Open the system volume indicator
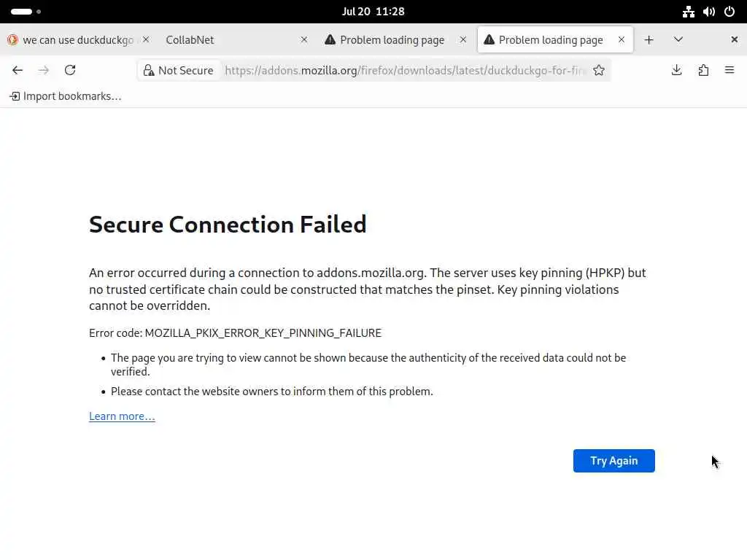This screenshot has width=747, height=560. click(709, 12)
